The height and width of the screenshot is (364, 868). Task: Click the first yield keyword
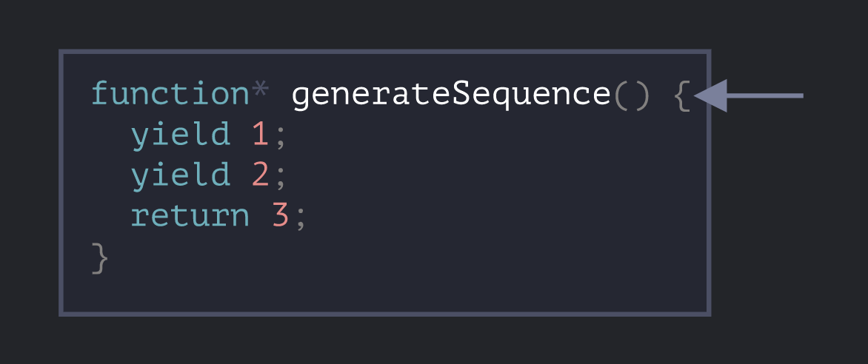click(x=180, y=135)
